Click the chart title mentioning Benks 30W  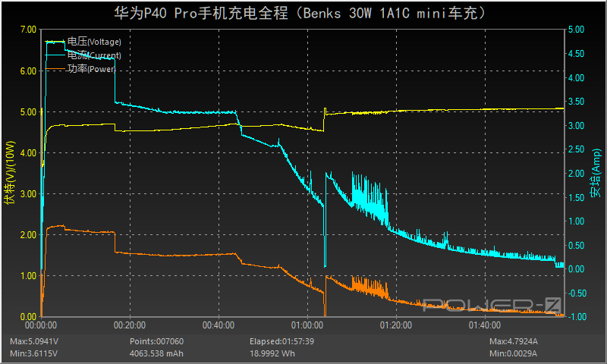point(300,13)
